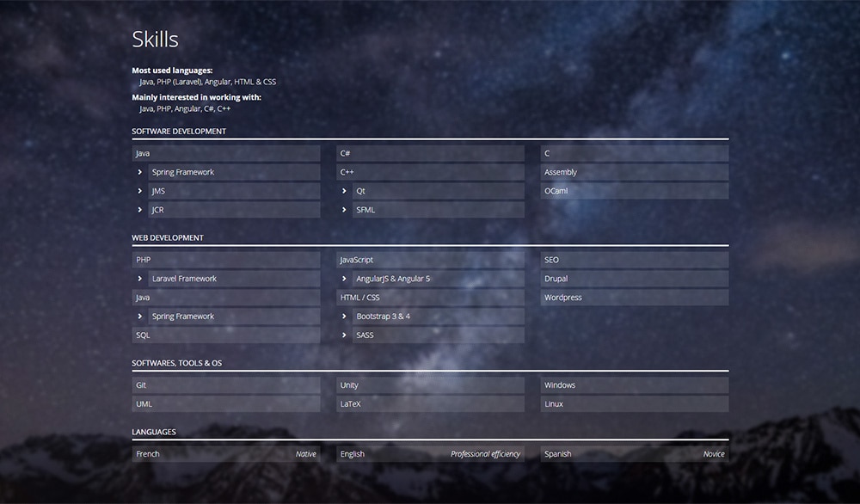Viewport: 860px width, 504px height.
Task: Click the chevron icon next to SFML
Action: [x=344, y=210]
